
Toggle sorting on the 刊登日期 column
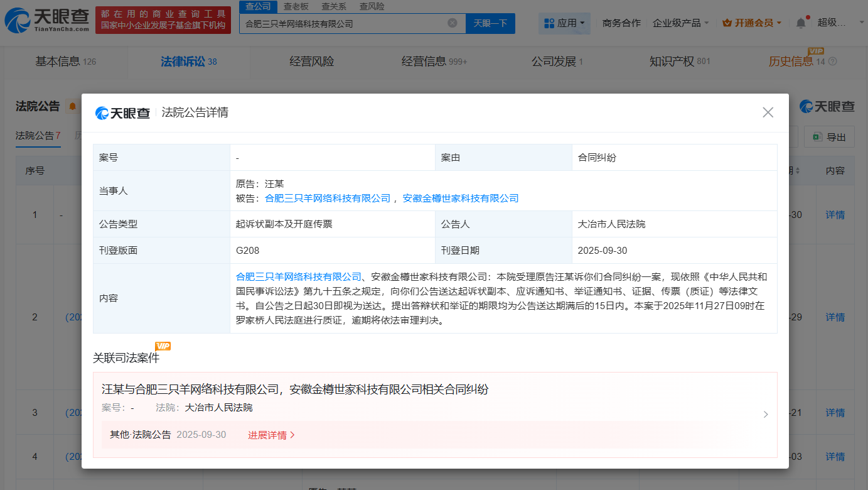click(798, 170)
